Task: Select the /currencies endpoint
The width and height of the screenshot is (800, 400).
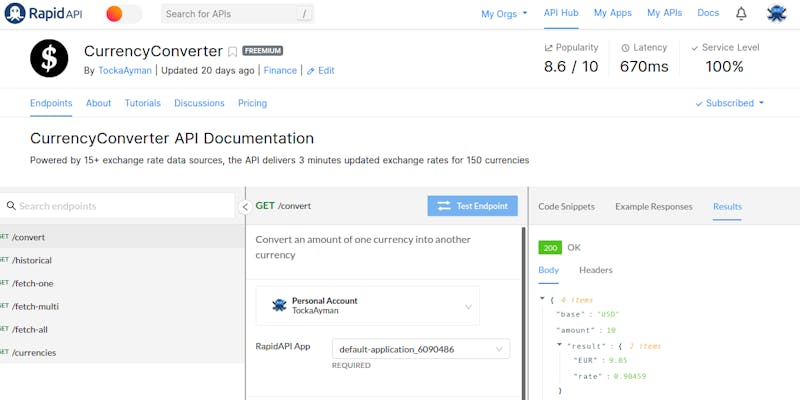Action: 122,353
